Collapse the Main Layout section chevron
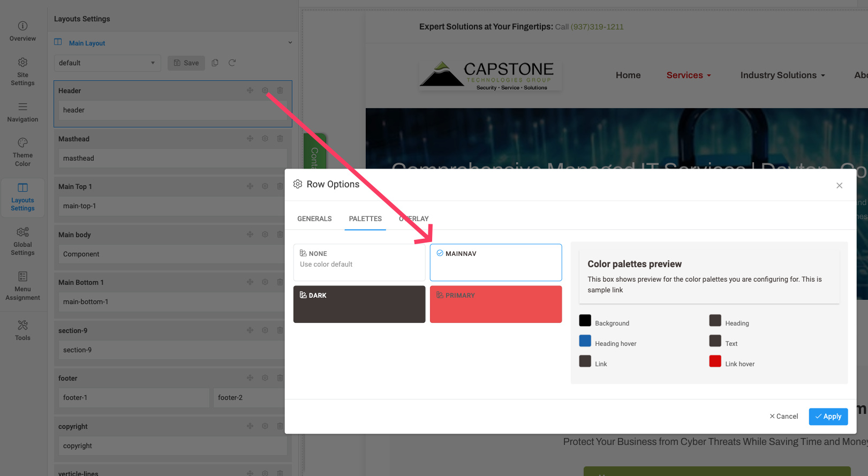Image resolution: width=868 pixels, height=476 pixels. point(290,43)
